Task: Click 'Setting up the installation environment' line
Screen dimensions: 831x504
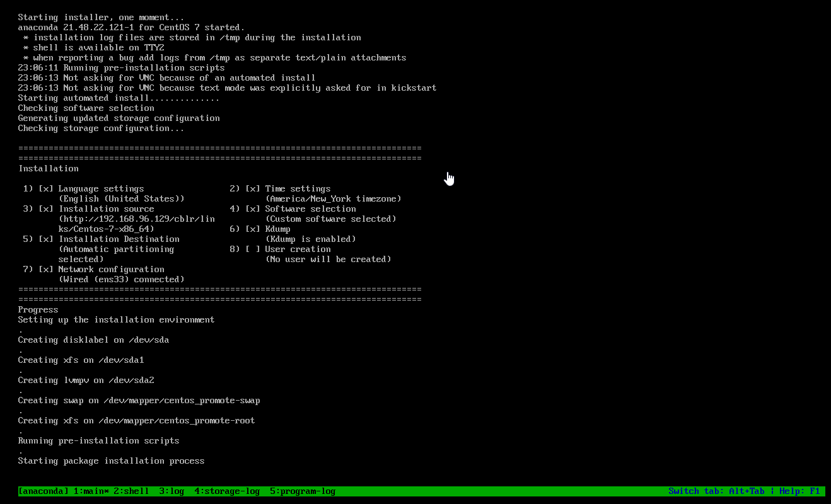Action: [x=116, y=319]
